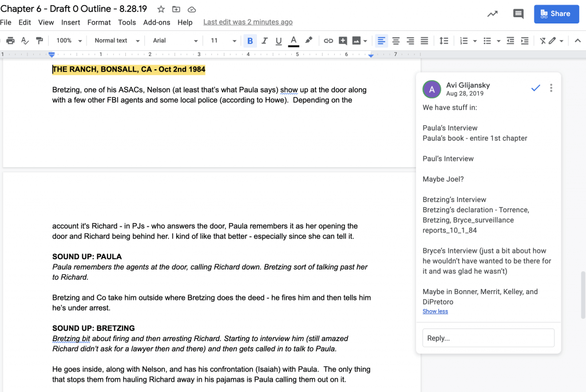The height and width of the screenshot is (392, 586).
Task: Click the line spacing icon
Action: (x=444, y=41)
